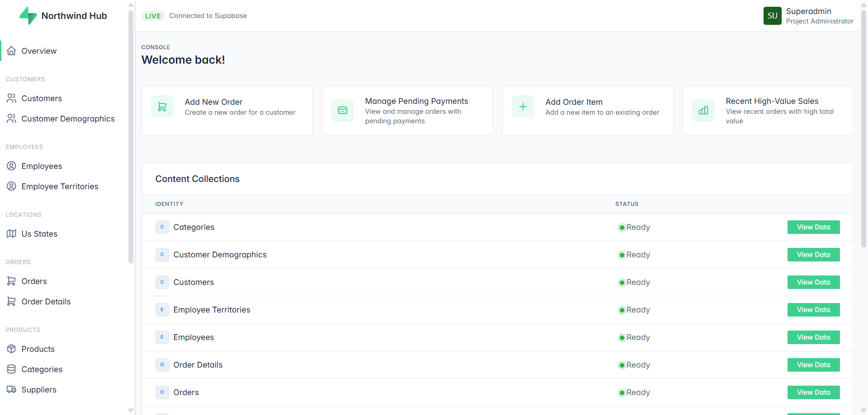The width and height of the screenshot is (868, 415).
Task: Click the LIVE status badge
Action: click(153, 16)
